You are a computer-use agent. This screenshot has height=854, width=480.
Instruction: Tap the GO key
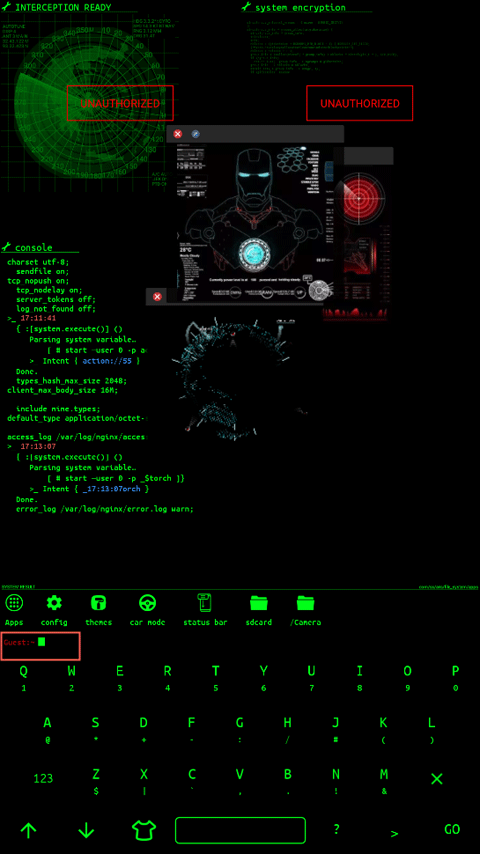tap(452, 829)
